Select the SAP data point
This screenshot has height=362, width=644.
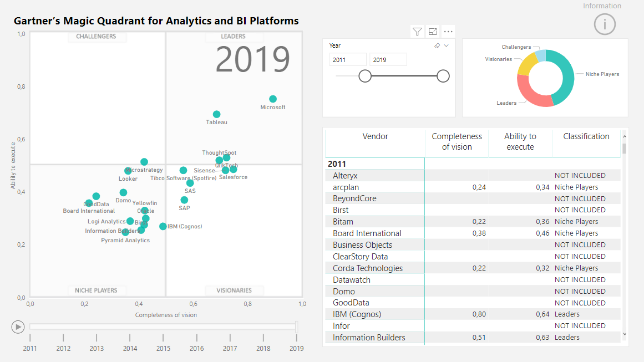pos(184,200)
